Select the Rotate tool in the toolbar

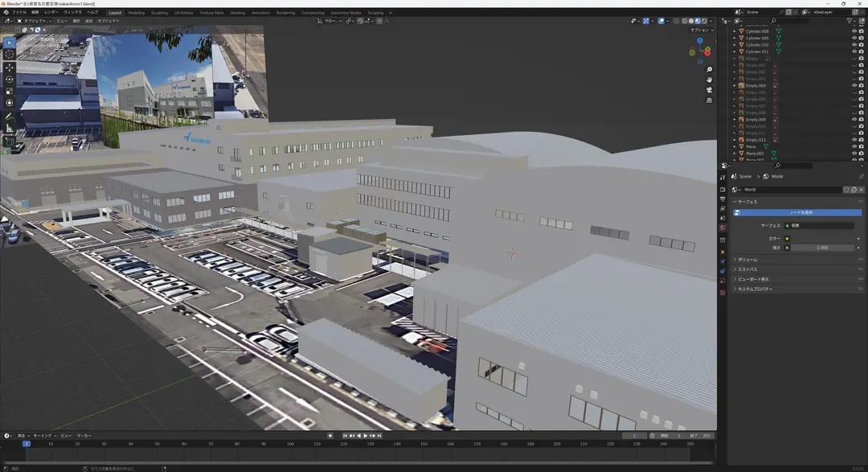10,80
